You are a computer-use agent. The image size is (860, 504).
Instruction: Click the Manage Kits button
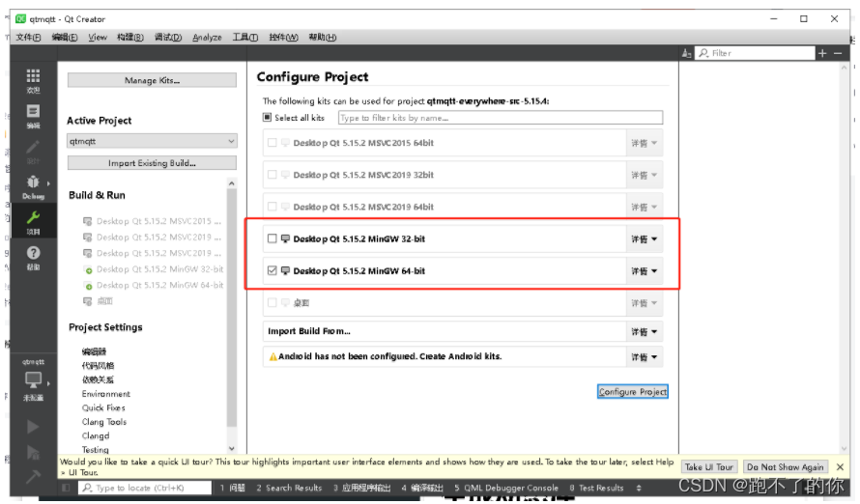pyautogui.click(x=152, y=80)
